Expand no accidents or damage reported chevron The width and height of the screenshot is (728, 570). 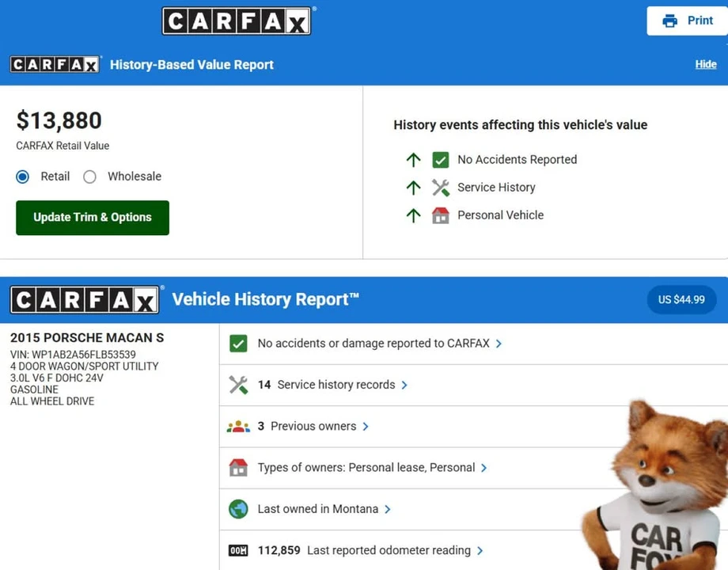499,344
